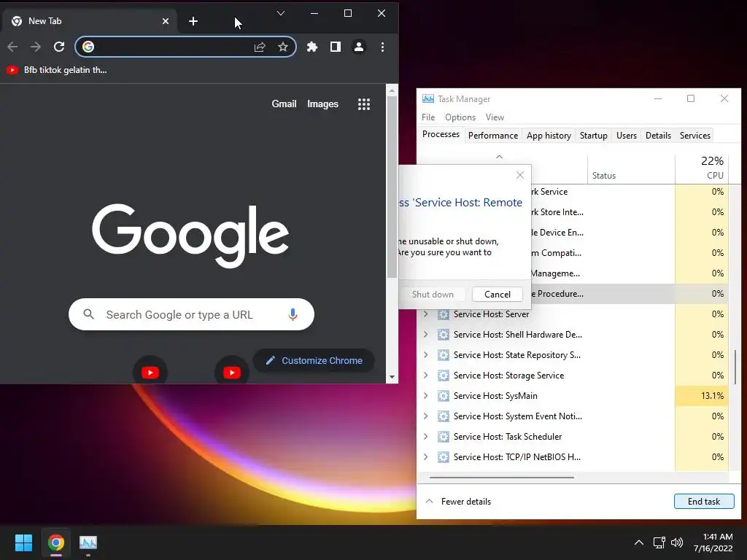The height and width of the screenshot is (560, 747).
Task: Expand Service Host: SysMain row
Action: [x=426, y=396]
